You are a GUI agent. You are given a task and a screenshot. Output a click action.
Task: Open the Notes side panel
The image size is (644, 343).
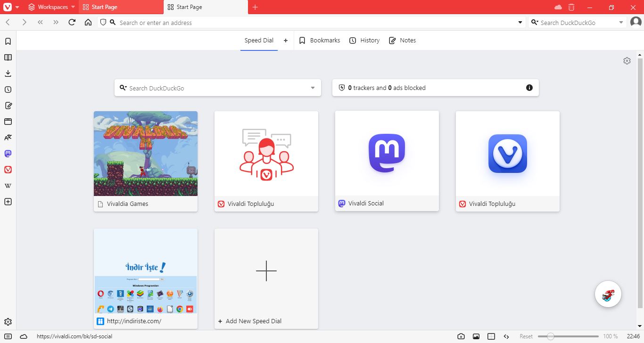pyautogui.click(x=8, y=106)
